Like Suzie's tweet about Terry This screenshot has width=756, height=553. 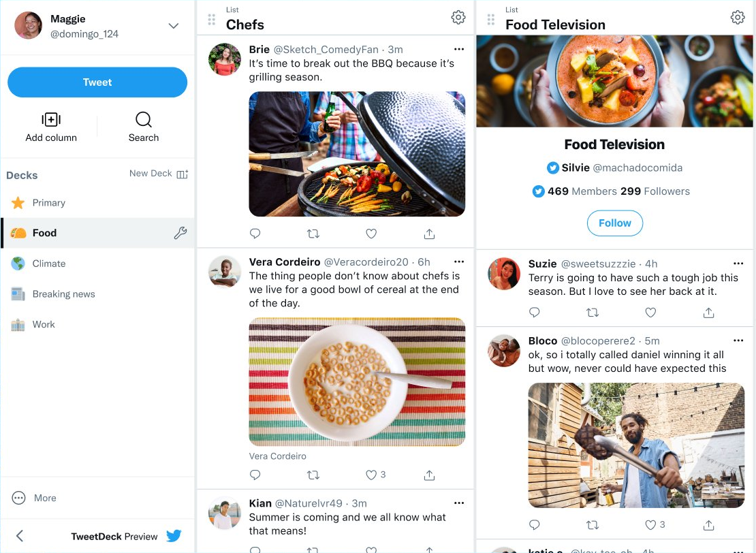(650, 312)
